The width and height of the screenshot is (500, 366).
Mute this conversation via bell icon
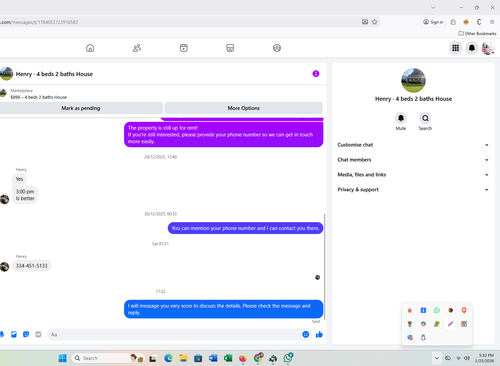pos(401,118)
